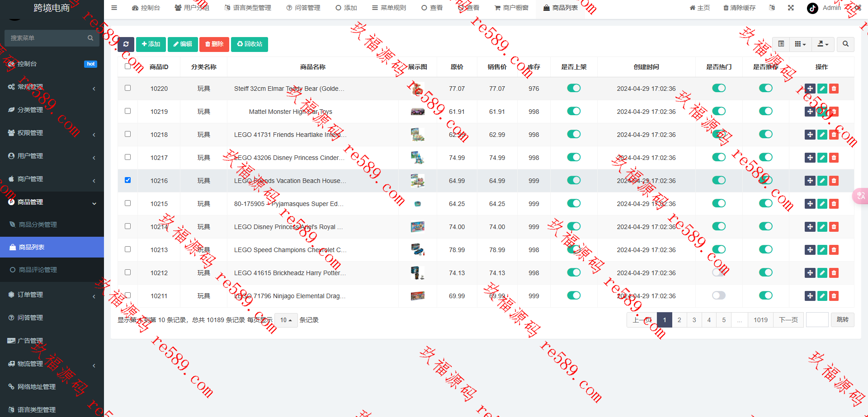The image size is (868, 417).
Task: Open the columns visibility dropdown
Action: point(800,44)
